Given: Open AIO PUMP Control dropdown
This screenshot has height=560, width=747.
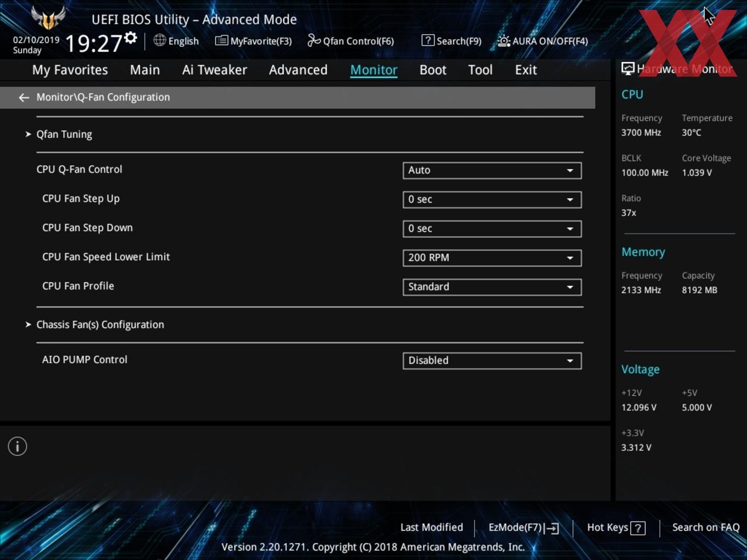Looking at the screenshot, I should tap(492, 360).
